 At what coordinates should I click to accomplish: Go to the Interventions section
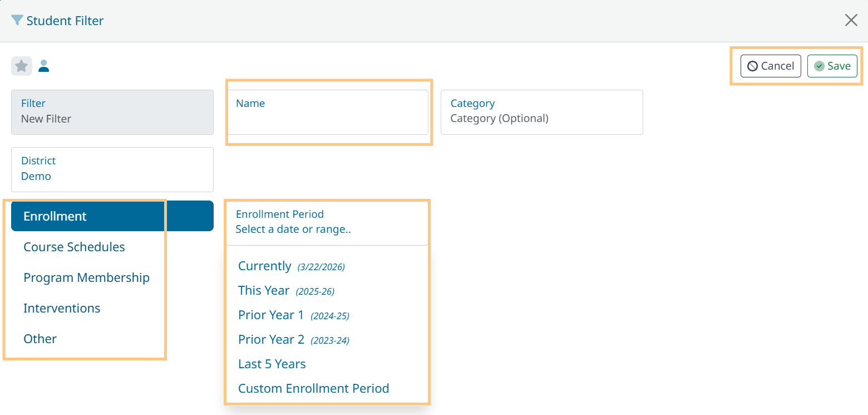[62, 308]
